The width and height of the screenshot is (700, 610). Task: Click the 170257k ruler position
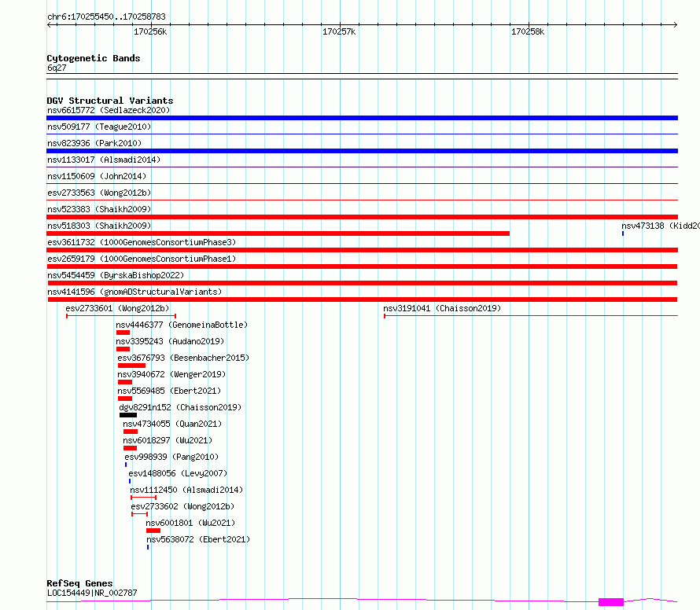click(x=339, y=31)
